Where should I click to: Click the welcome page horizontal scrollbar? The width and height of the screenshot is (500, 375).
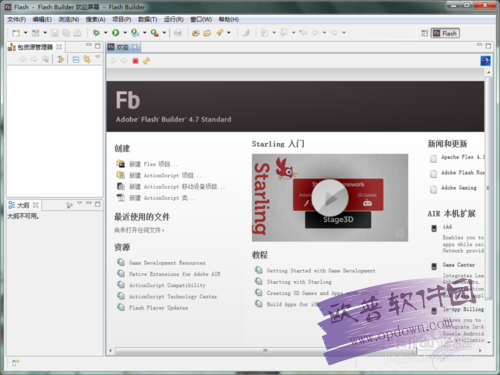pyautogui.click(x=266, y=351)
